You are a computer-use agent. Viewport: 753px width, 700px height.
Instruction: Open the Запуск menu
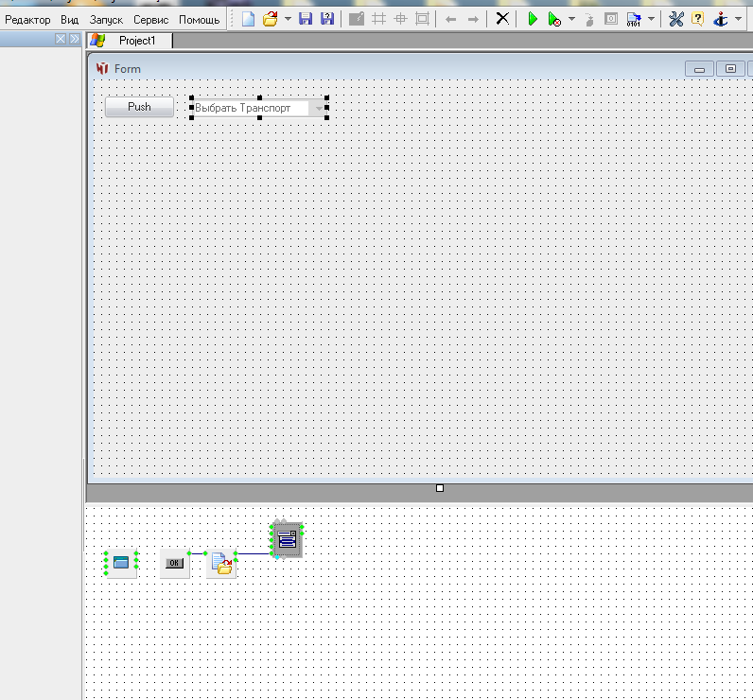coord(106,20)
